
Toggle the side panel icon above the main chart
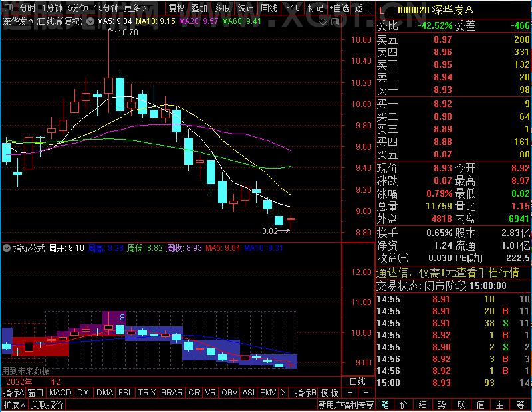(335, 22)
